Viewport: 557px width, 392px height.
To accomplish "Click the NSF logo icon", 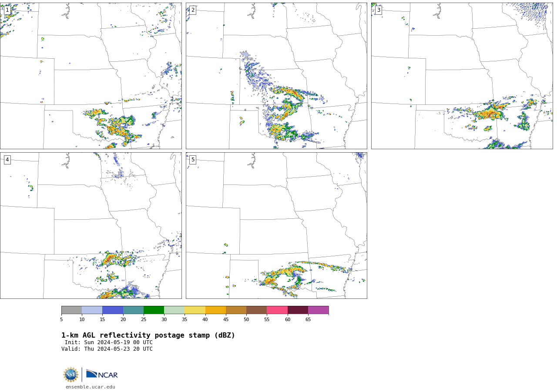I will (x=70, y=375).
